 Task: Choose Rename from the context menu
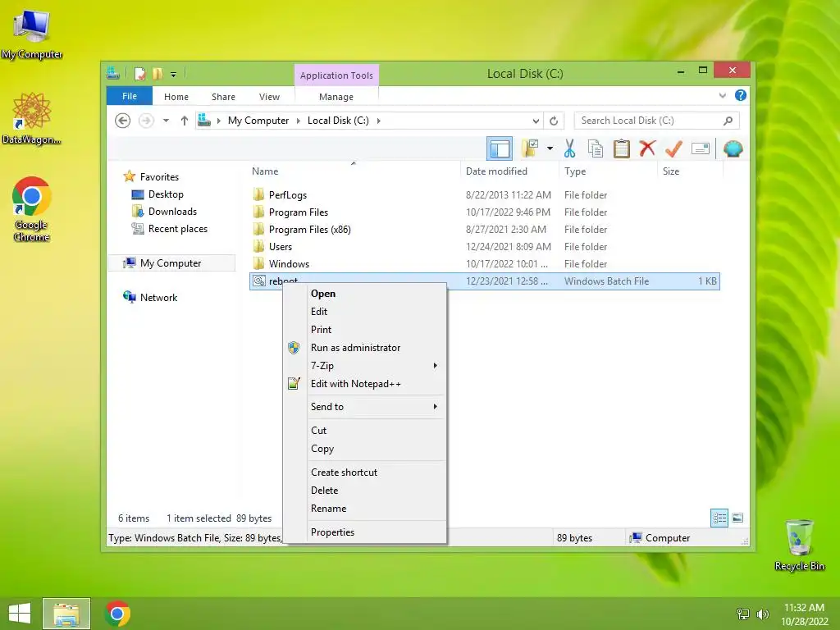click(365, 509)
